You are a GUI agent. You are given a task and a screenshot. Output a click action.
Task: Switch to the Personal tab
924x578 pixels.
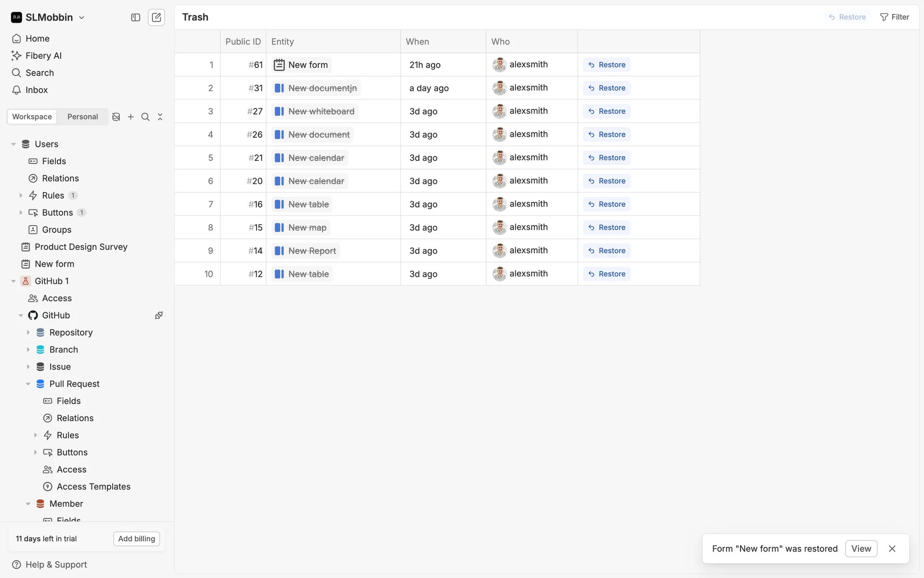coord(82,117)
